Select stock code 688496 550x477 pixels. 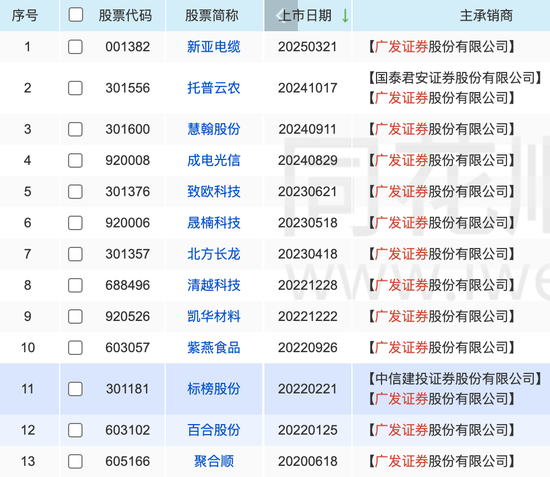point(128,285)
